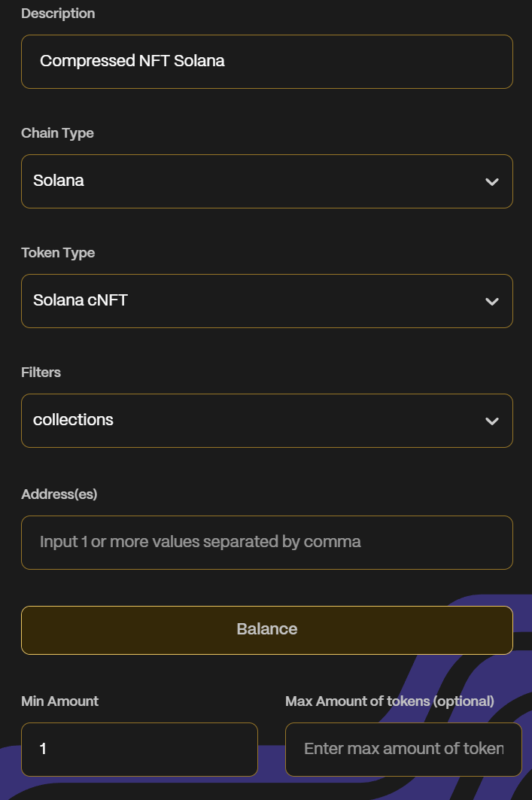Click the Filters label text
This screenshot has height=800, width=532.
(x=41, y=373)
